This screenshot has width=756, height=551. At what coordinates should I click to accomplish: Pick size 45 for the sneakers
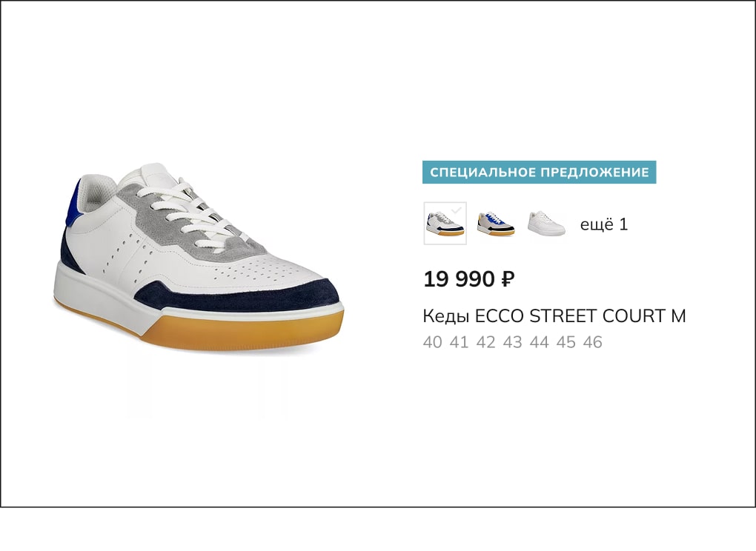[x=566, y=342]
